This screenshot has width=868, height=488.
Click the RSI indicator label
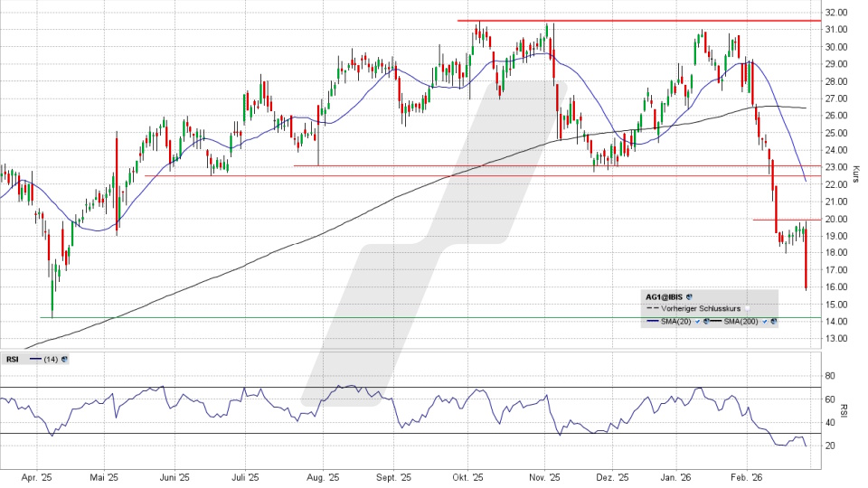pos(12,359)
